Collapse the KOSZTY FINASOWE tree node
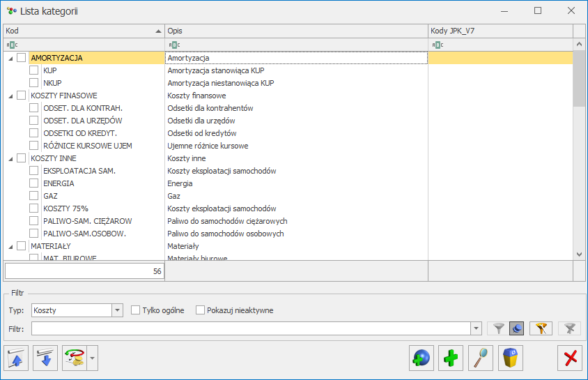 coord(10,96)
